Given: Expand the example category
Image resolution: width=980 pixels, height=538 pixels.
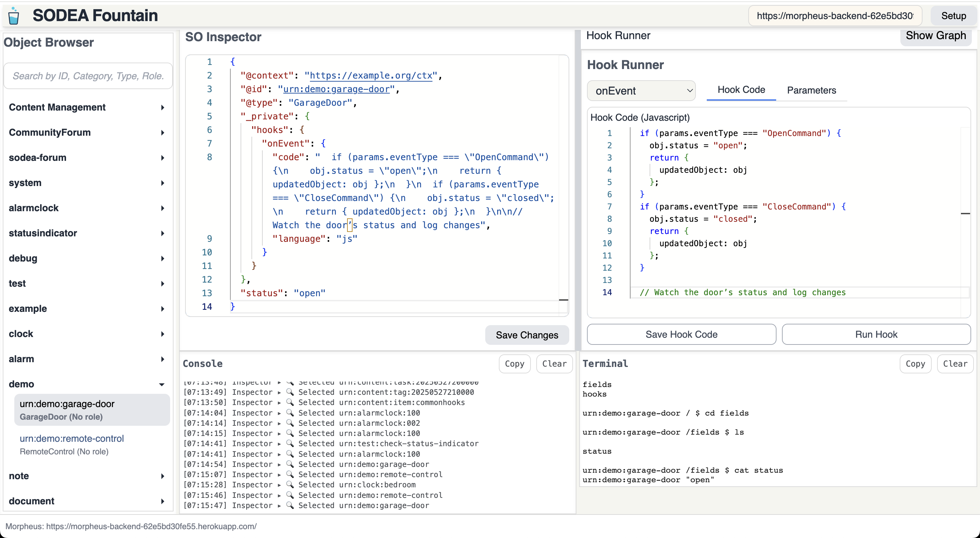Looking at the screenshot, I should (87, 309).
